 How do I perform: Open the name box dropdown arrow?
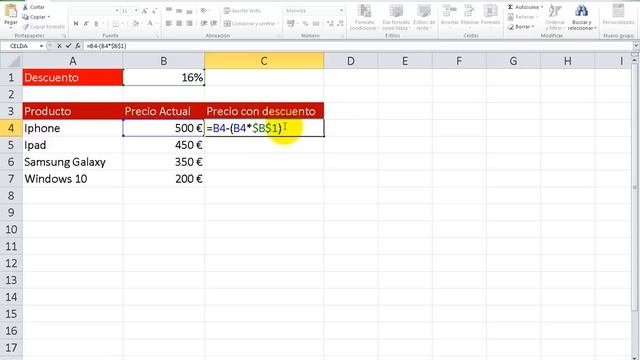(x=41, y=46)
